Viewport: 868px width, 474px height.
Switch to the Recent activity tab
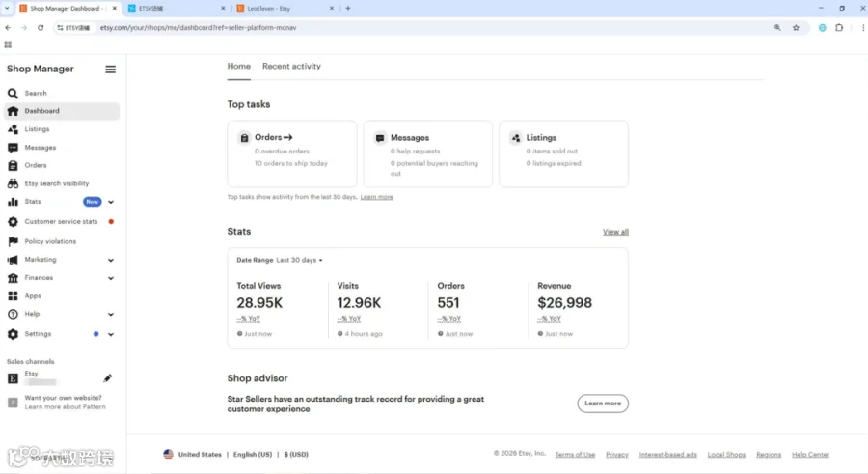point(291,66)
